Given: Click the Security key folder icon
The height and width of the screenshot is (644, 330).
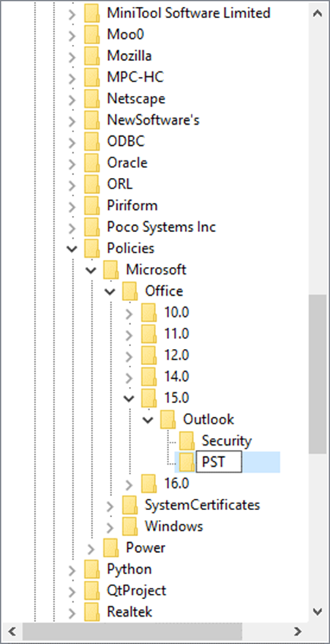Looking at the screenshot, I should [187, 441].
